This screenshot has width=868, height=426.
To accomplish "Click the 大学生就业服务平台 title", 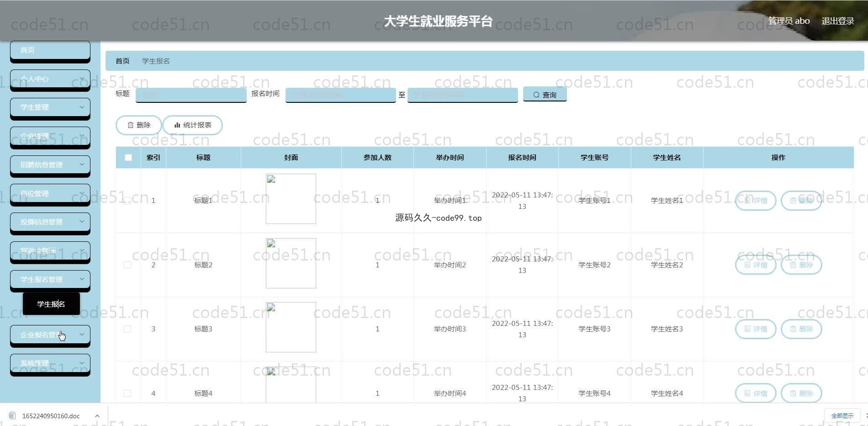I will 438,21.
